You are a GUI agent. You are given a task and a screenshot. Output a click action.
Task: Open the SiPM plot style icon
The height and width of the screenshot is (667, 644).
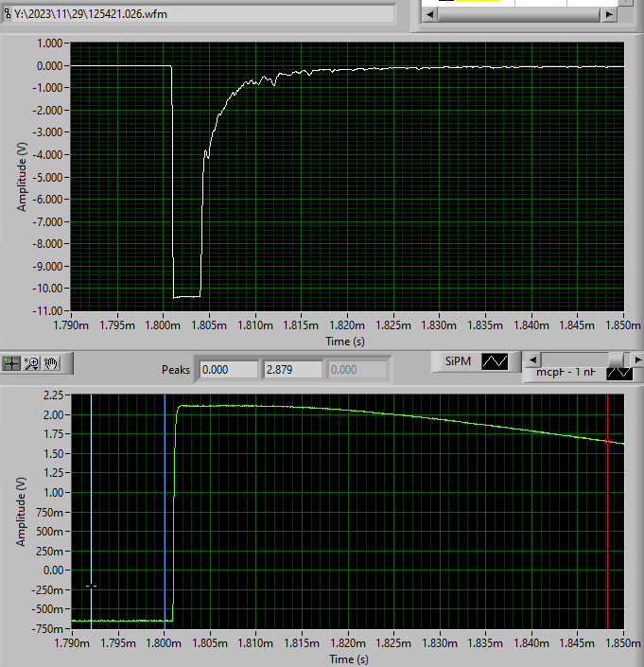495,361
